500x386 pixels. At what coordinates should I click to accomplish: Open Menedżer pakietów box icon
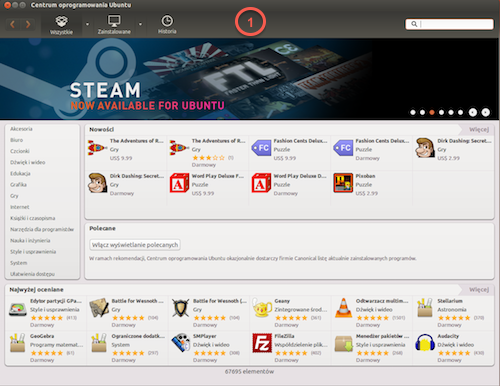click(x=344, y=343)
